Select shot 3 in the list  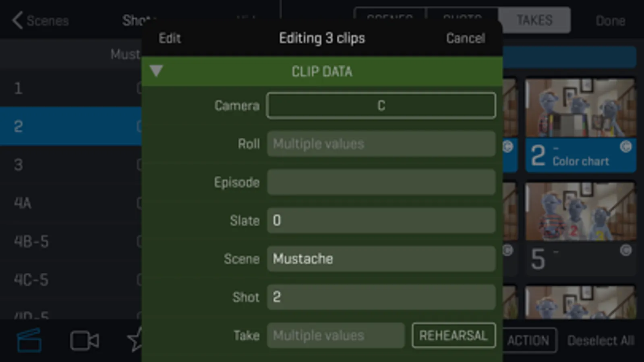pyautogui.click(x=68, y=165)
